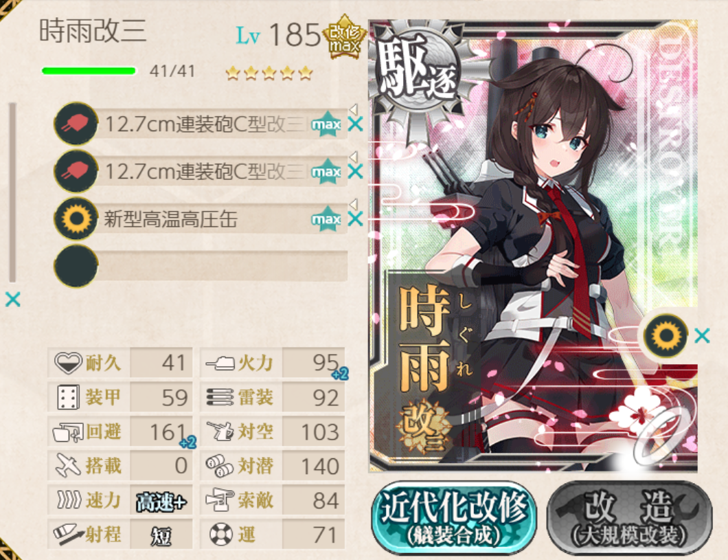Click the 時雨改三 ship card artwork
Viewport: 728px width, 560px height.
tap(533, 246)
